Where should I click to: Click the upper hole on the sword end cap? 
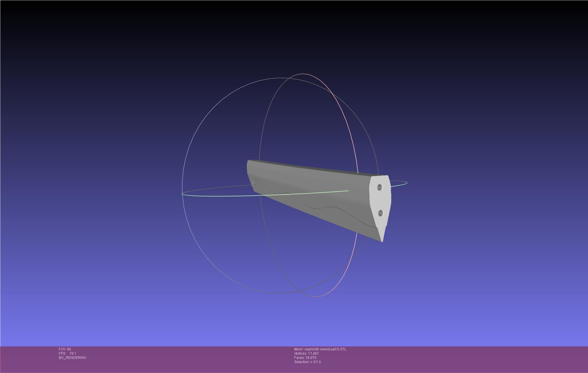tap(379, 187)
